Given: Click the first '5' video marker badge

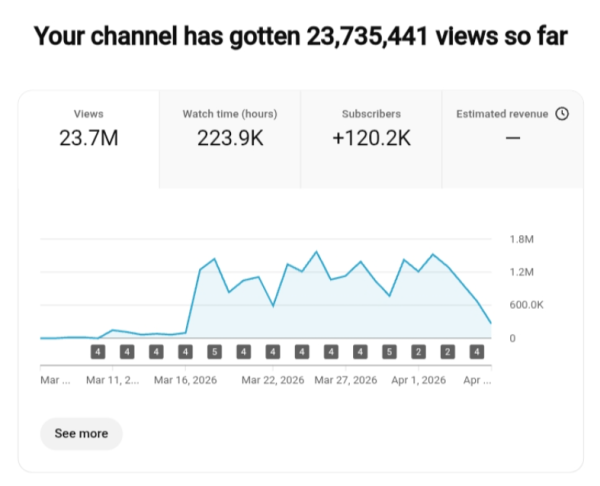Looking at the screenshot, I should [214, 352].
